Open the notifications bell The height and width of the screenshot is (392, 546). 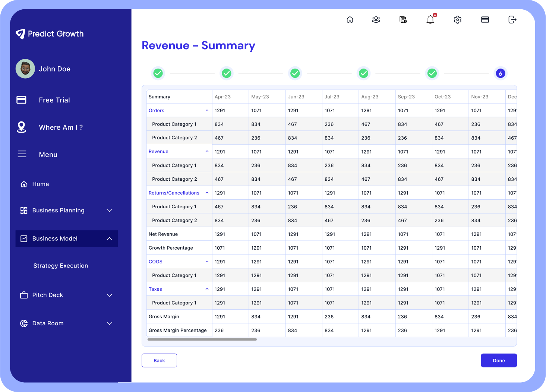[430, 20]
